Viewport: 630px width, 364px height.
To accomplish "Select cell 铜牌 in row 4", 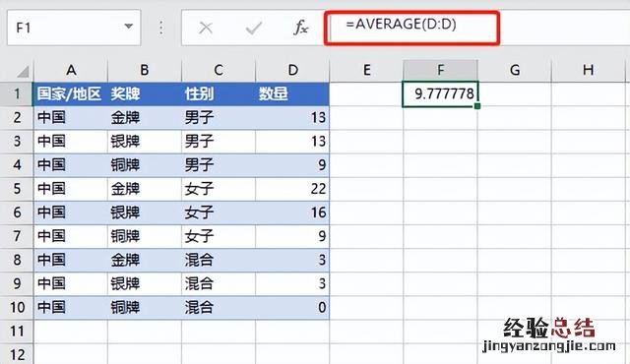I will point(145,165).
